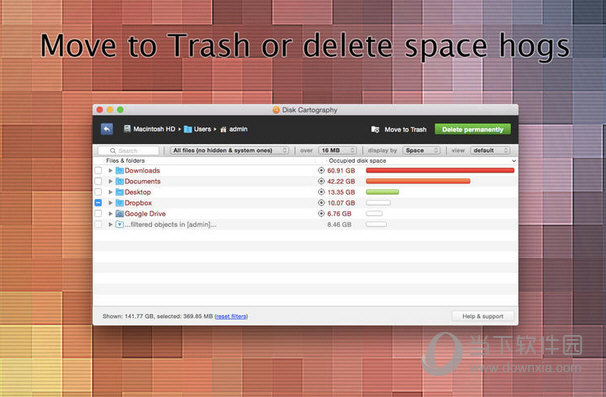This screenshot has width=606, height=397.
Task: Toggle the Dropbox row checkbox
Action: (98, 203)
